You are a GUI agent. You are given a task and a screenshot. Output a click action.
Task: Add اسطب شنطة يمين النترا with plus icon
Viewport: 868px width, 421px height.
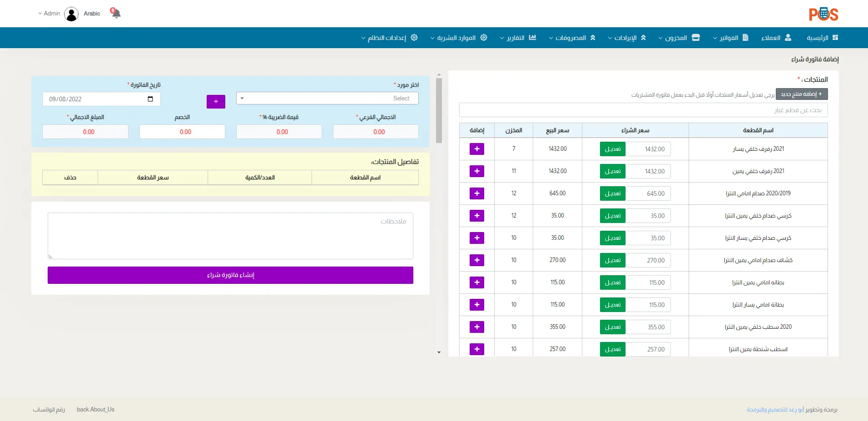tap(476, 349)
